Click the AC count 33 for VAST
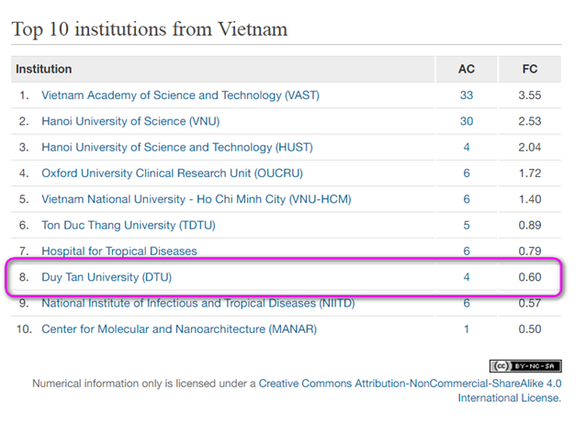The width and height of the screenshot is (586, 423). click(466, 95)
